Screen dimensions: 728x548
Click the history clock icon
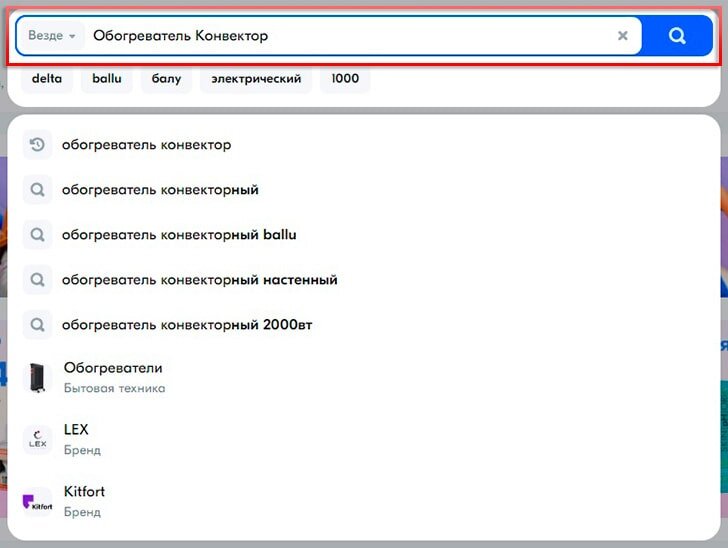[37, 145]
